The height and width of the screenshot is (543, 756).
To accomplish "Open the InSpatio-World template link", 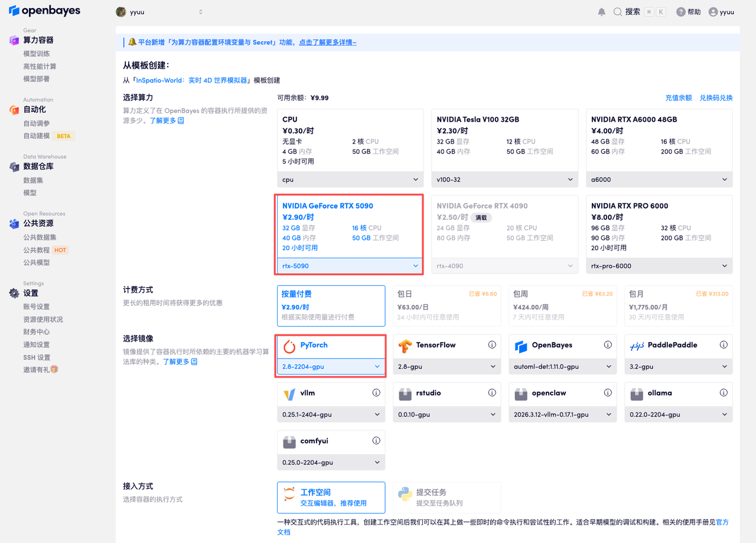I will (191, 80).
